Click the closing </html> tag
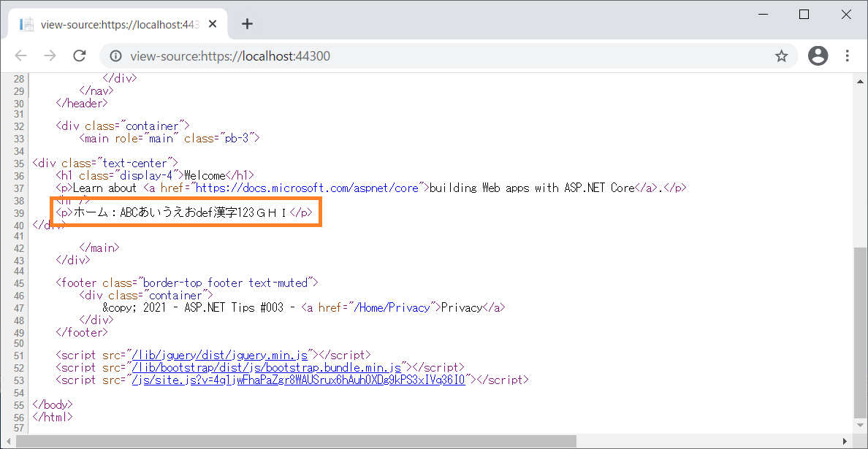 coord(53,417)
